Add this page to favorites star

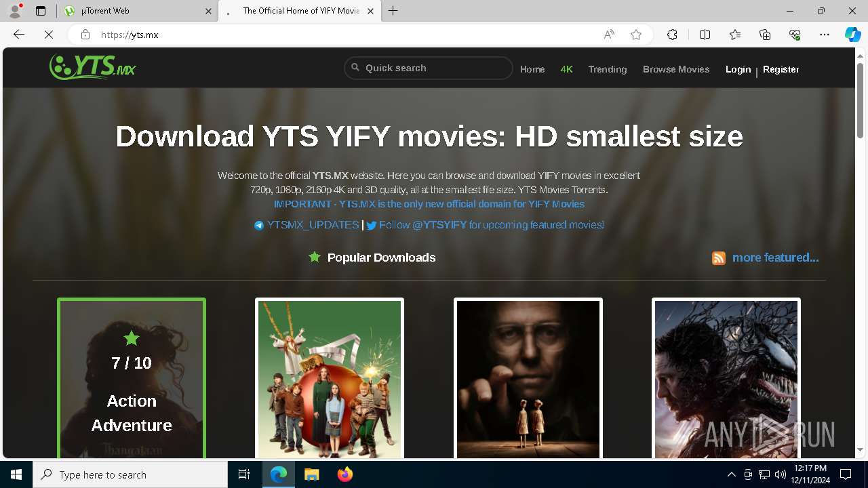[x=635, y=35]
